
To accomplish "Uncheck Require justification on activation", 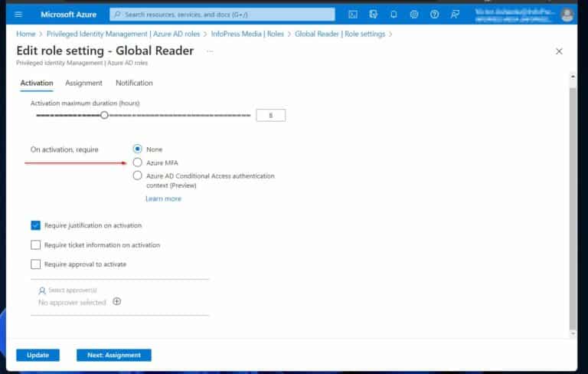I will coord(36,225).
